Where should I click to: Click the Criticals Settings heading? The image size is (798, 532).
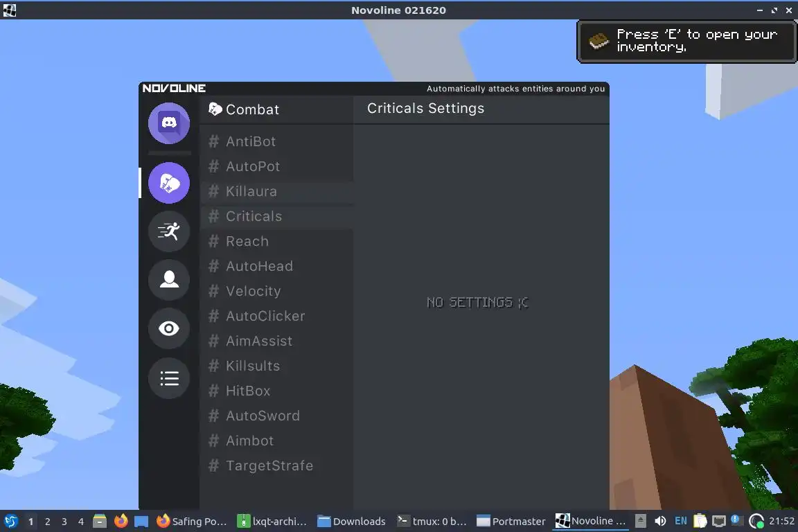click(425, 109)
